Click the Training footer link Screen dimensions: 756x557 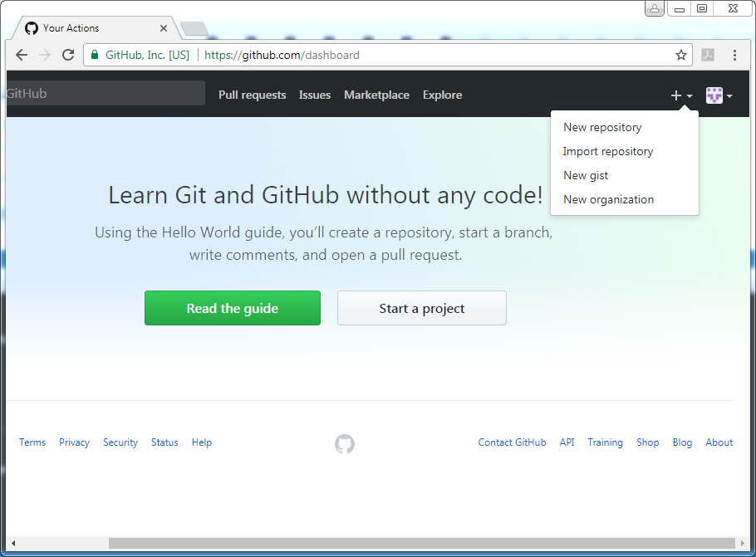[x=605, y=442]
